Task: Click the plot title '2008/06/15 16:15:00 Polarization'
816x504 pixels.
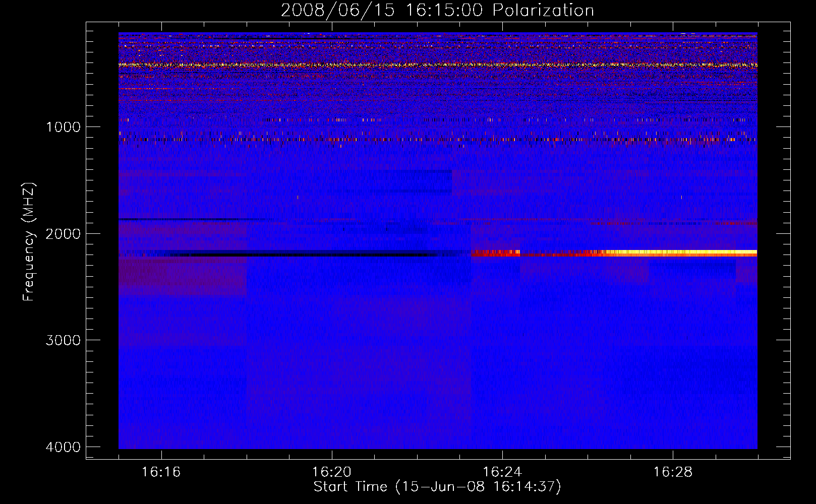Action: [437, 10]
